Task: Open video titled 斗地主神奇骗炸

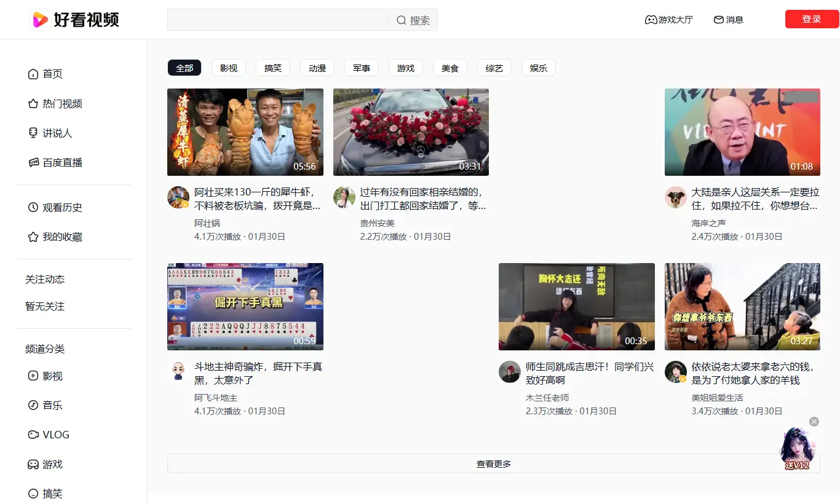Action: [258, 374]
